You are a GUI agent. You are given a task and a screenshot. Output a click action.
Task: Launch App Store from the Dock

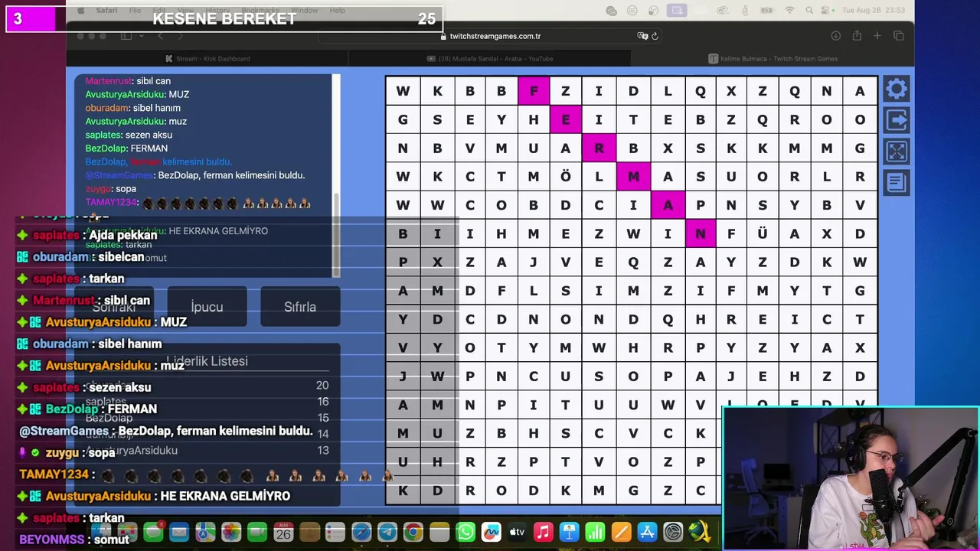pos(647,532)
